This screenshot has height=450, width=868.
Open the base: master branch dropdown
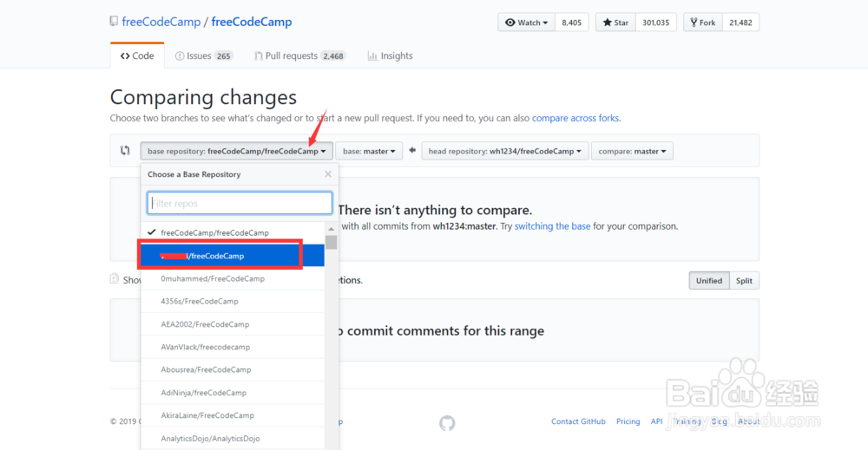click(x=369, y=151)
